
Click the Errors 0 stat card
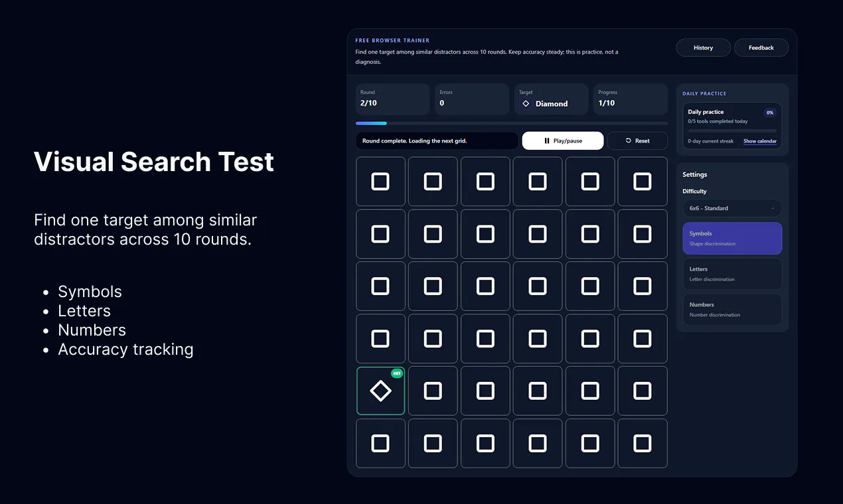[x=472, y=99]
